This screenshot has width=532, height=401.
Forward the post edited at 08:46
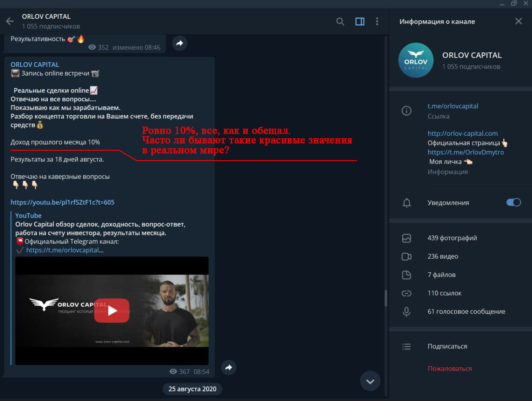pos(180,43)
